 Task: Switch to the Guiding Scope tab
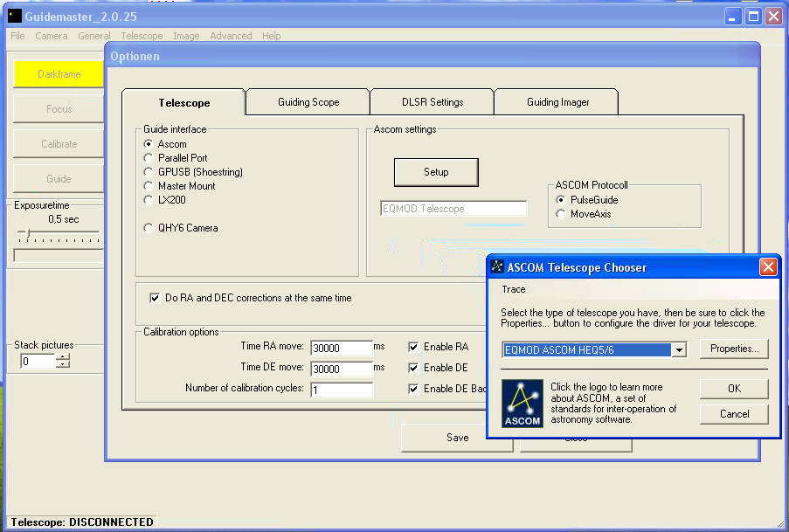coord(308,102)
